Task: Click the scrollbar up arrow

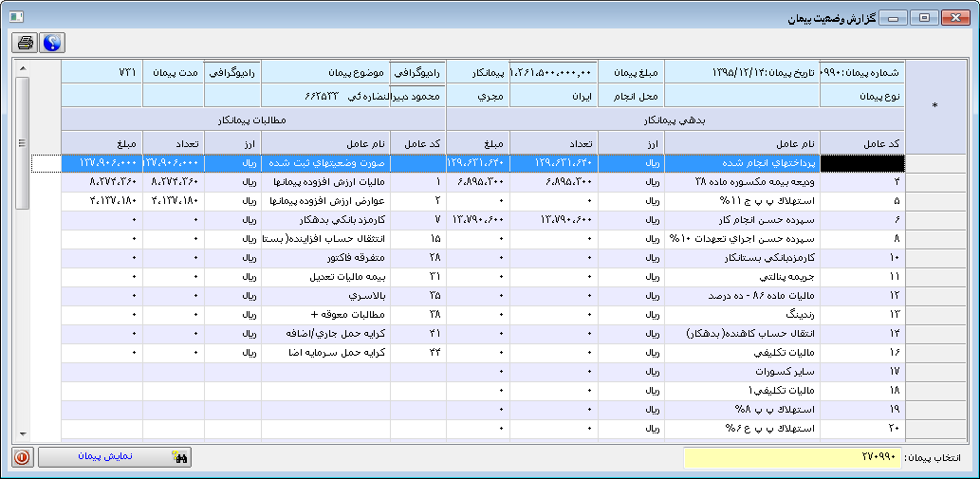Action: [23, 69]
